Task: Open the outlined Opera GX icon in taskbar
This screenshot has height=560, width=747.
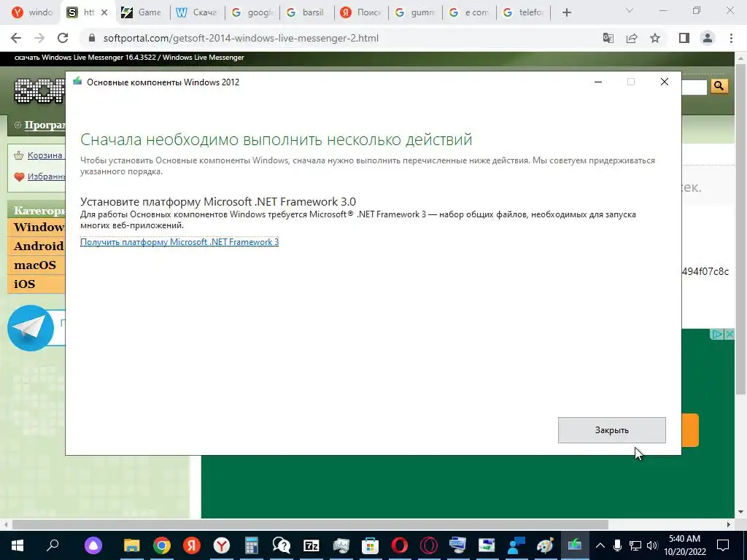Action: [429, 545]
